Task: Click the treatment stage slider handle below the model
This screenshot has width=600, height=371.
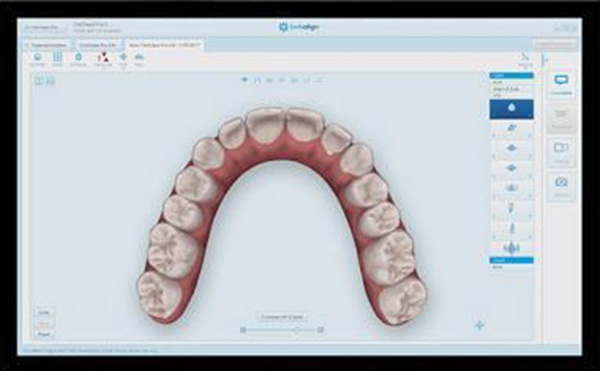Action: (296, 330)
